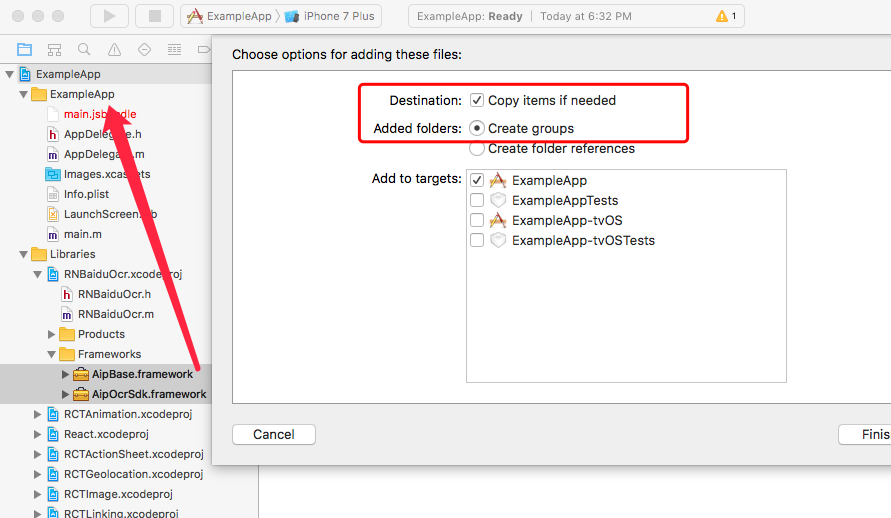Stop the running scheme
The width and height of the screenshot is (891, 518).
[x=155, y=16]
